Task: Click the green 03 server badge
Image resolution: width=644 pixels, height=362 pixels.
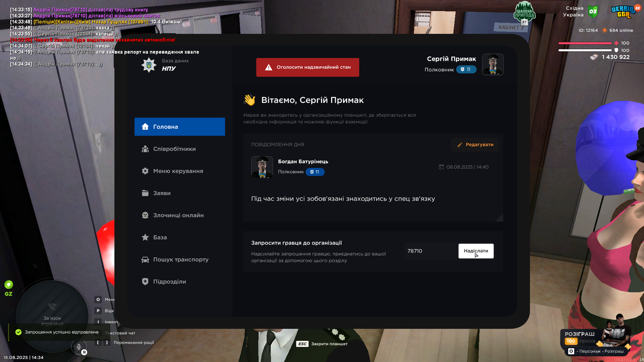Action: point(593,11)
